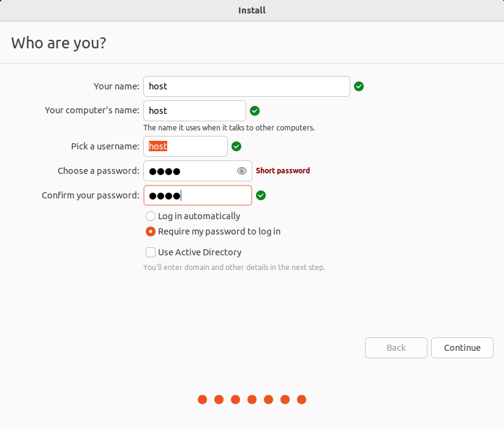Go back with the Back button
Viewport: 504px width, 428px height.
(396, 348)
